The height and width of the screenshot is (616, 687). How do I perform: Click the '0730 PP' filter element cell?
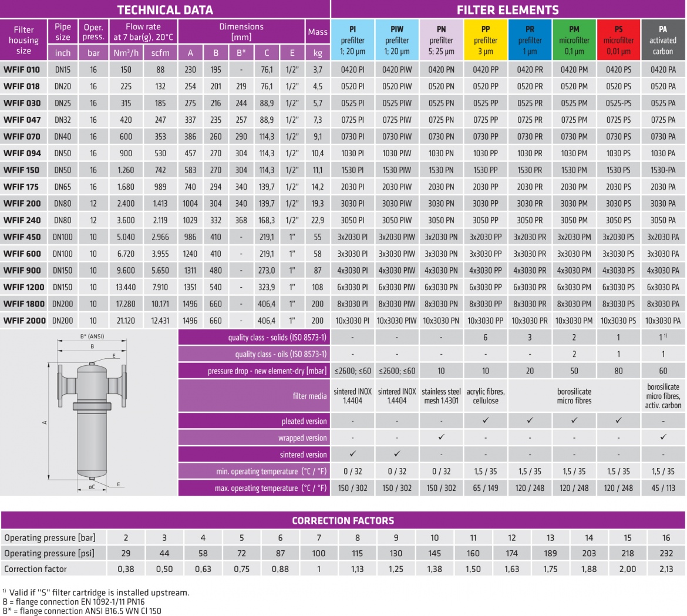[486, 137]
